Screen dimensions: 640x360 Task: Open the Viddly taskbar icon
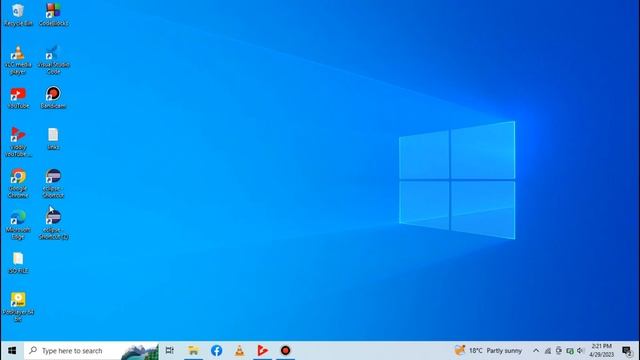coord(262,351)
